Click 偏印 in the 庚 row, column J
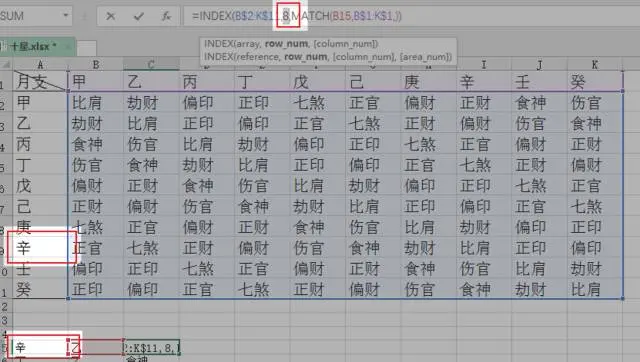The image size is (640, 362). [539, 227]
